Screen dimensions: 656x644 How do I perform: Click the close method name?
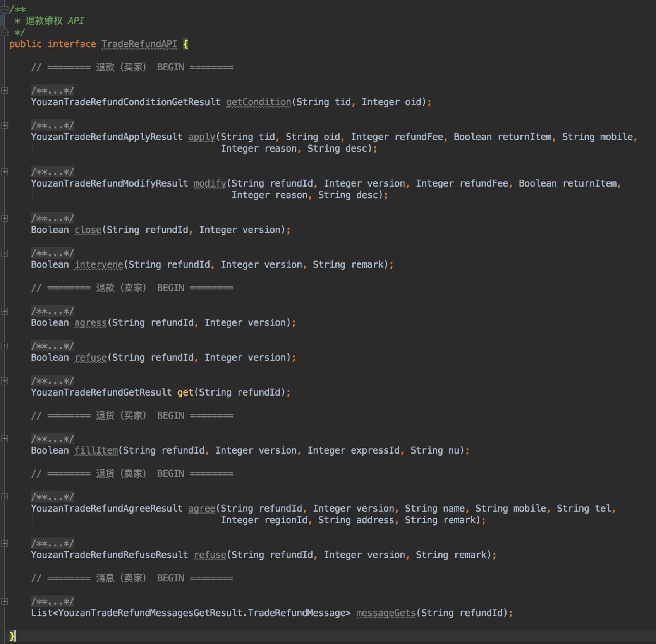[x=88, y=230]
